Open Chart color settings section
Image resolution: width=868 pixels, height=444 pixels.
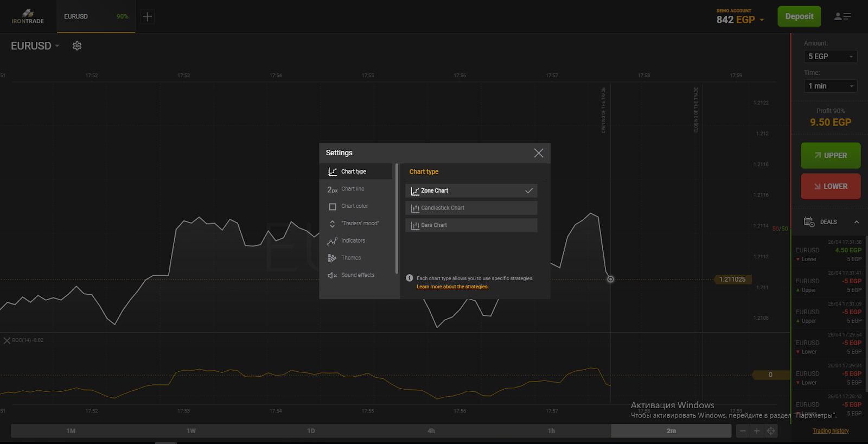coord(356,206)
